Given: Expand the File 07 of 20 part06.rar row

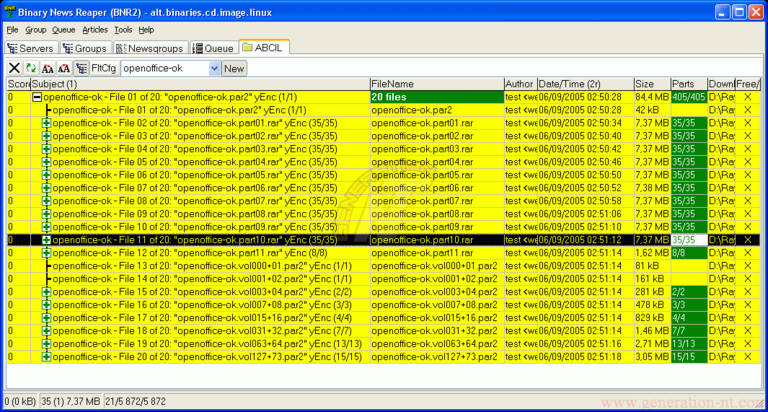Looking at the screenshot, I should [x=47, y=188].
